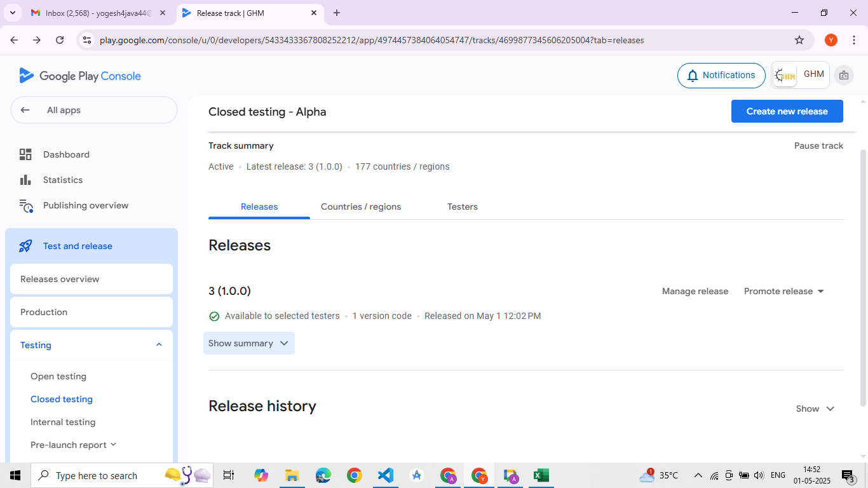Screen dimensions: 868x488
Task: Switch to the Countries / regions tab
Action: point(360,207)
